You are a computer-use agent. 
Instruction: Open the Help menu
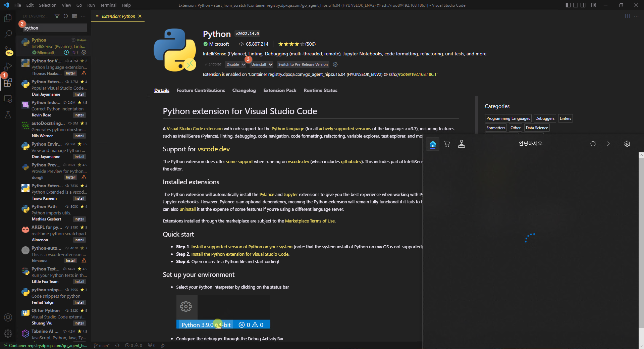click(x=126, y=5)
